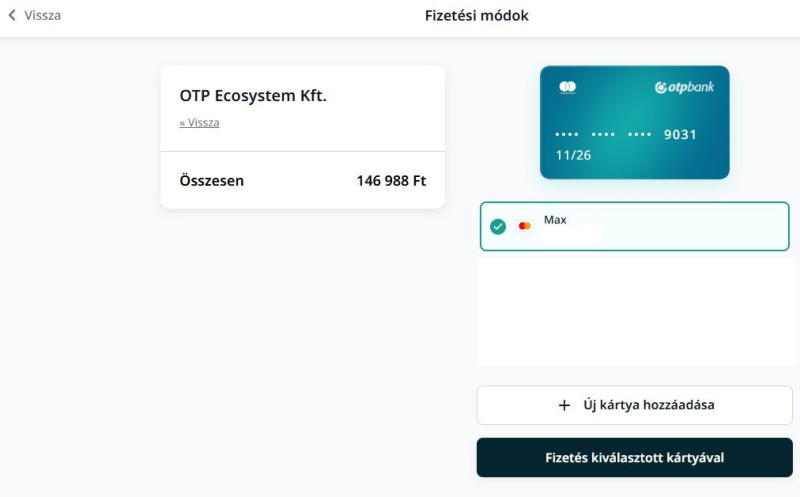Click the Mastercard logo on the bank card
The image size is (800, 497).
(568, 87)
